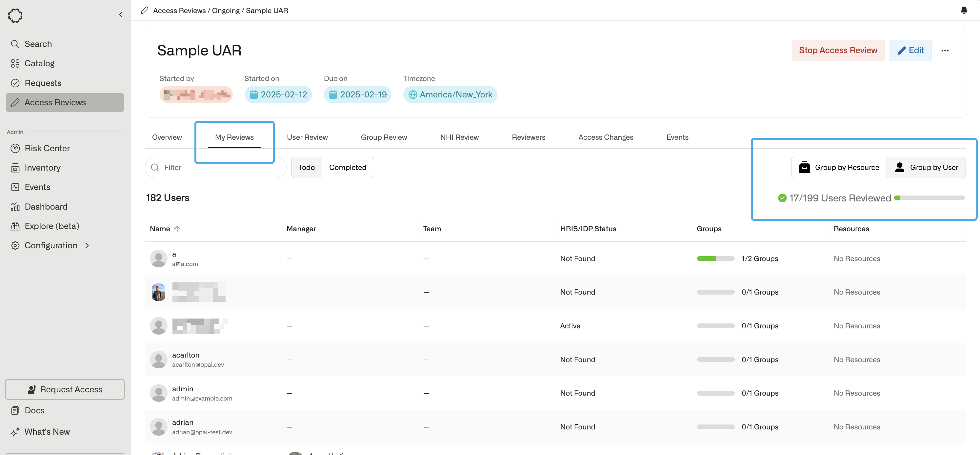The height and width of the screenshot is (455, 980).
Task: Open Risk Center from the sidebar
Action: tap(47, 148)
